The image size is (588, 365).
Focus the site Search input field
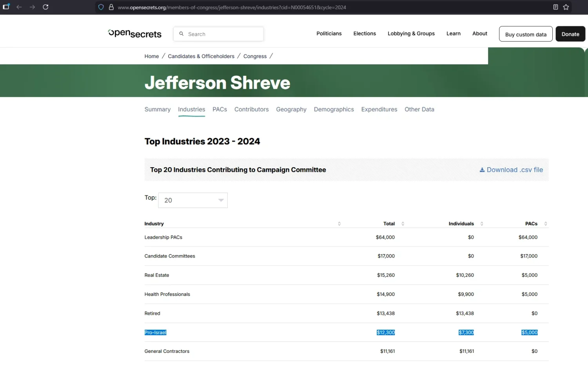click(x=218, y=34)
